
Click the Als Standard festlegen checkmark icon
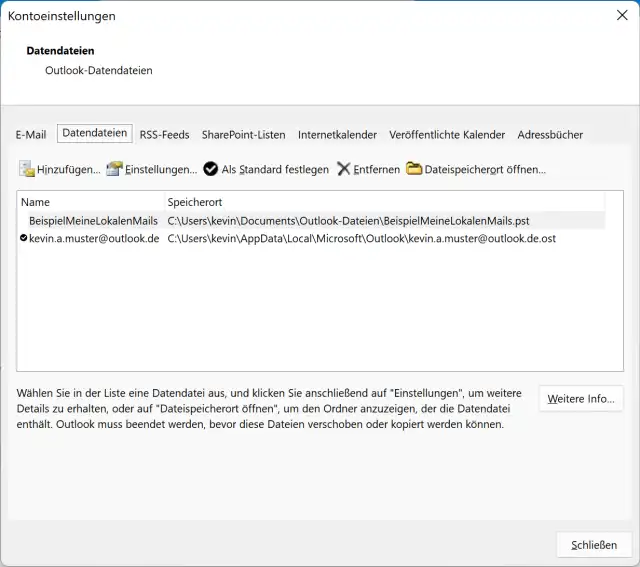pyautogui.click(x=211, y=169)
